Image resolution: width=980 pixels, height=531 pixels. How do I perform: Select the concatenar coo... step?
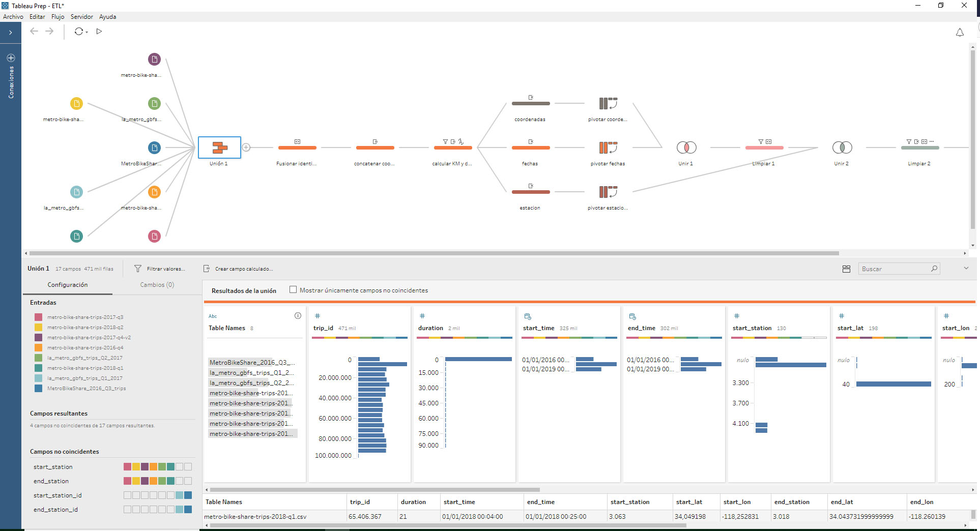(375, 147)
